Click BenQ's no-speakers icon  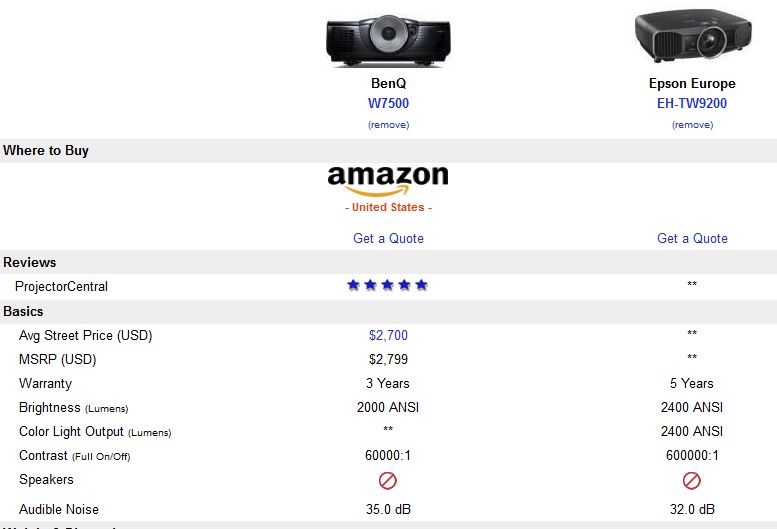[x=388, y=480]
